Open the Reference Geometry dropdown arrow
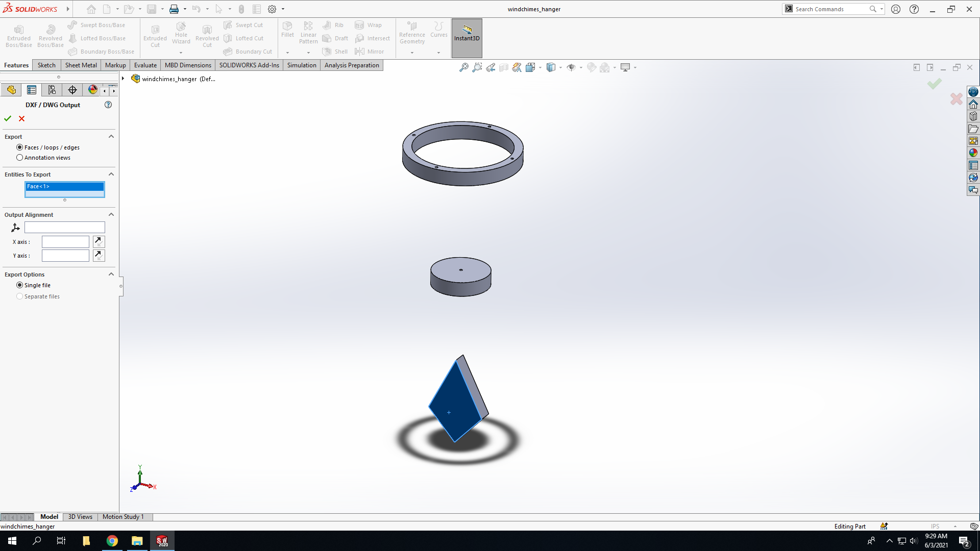980x551 pixels. [412, 53]
